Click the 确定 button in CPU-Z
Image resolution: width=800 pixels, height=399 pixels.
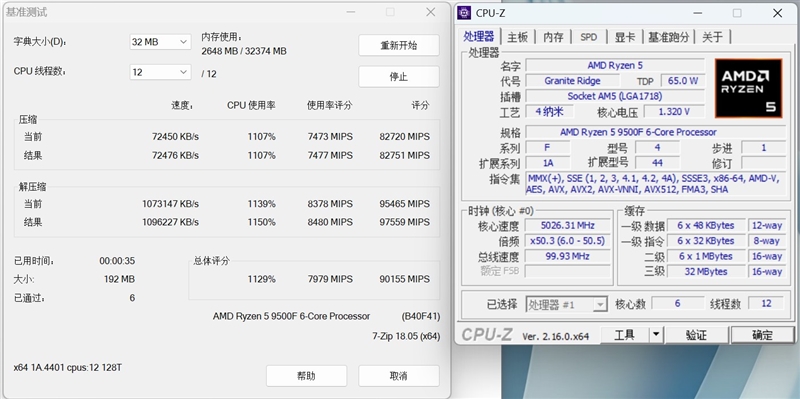(762, 335)
